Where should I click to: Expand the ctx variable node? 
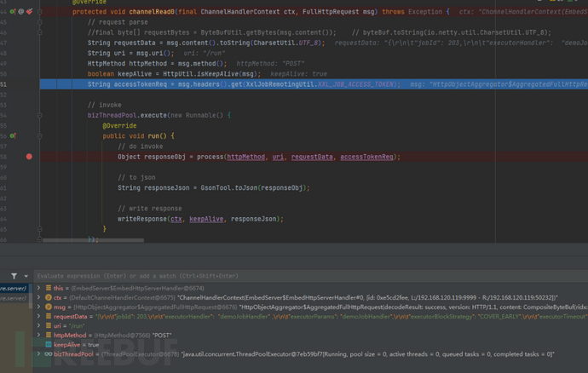pos(38,297)
